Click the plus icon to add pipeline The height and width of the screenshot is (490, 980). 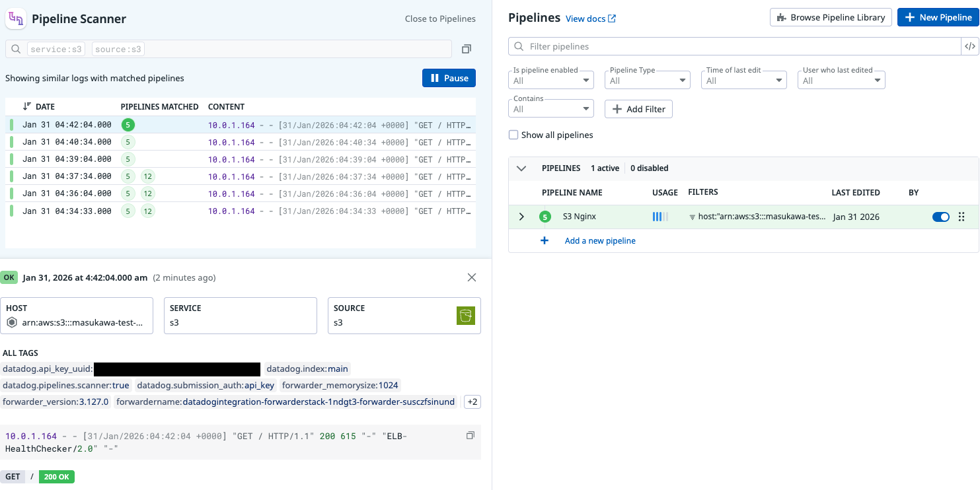tap(545, 241)
